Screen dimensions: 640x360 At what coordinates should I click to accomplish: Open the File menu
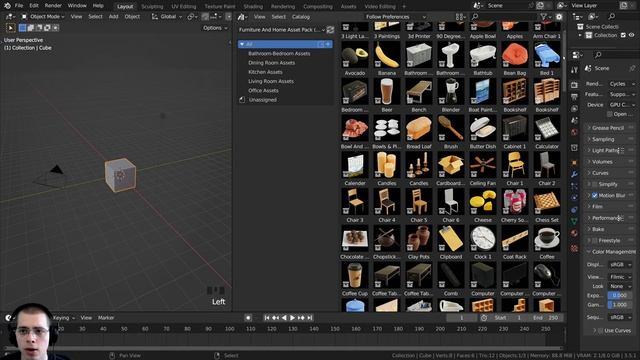point(19,6)
